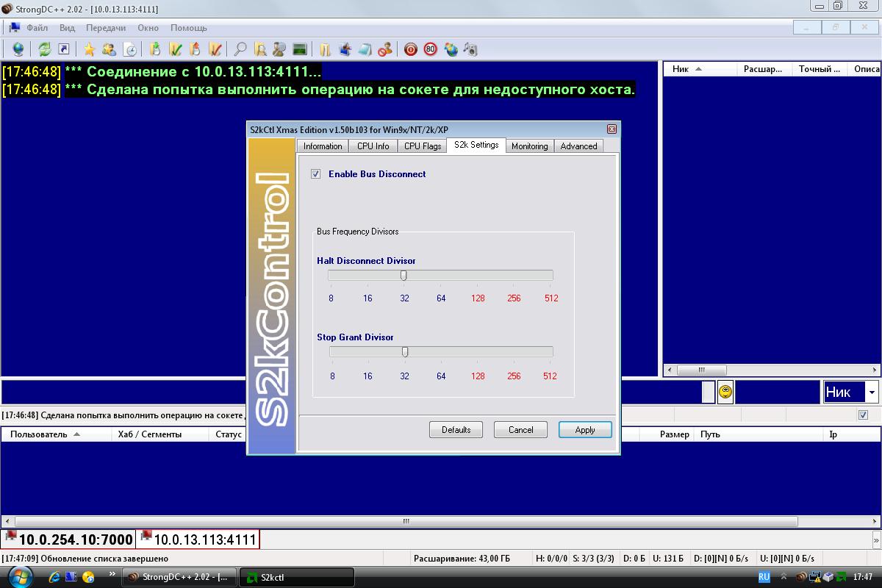
Task: Click the S2kctl taskbar button
Action: (x=298, y=577)
